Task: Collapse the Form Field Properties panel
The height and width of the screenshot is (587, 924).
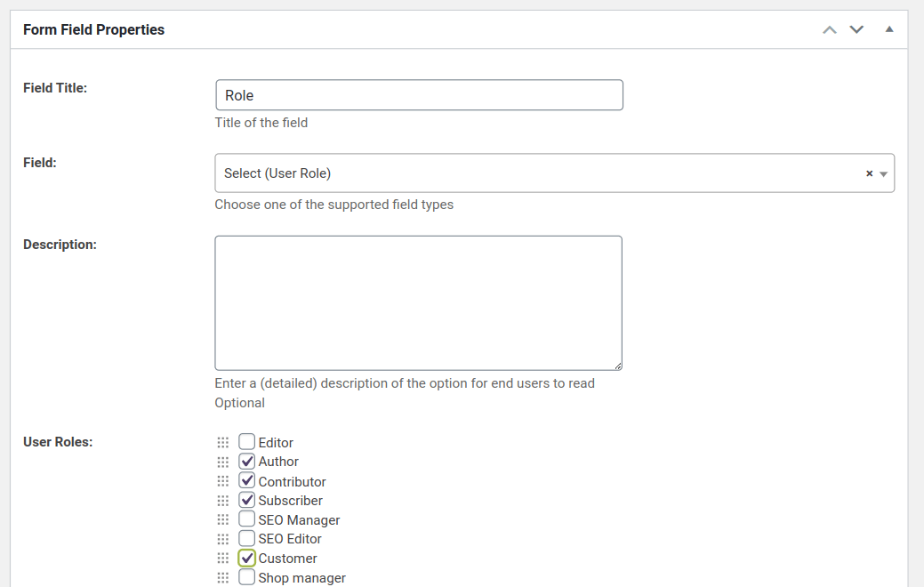Action: [x=889, y=29]
